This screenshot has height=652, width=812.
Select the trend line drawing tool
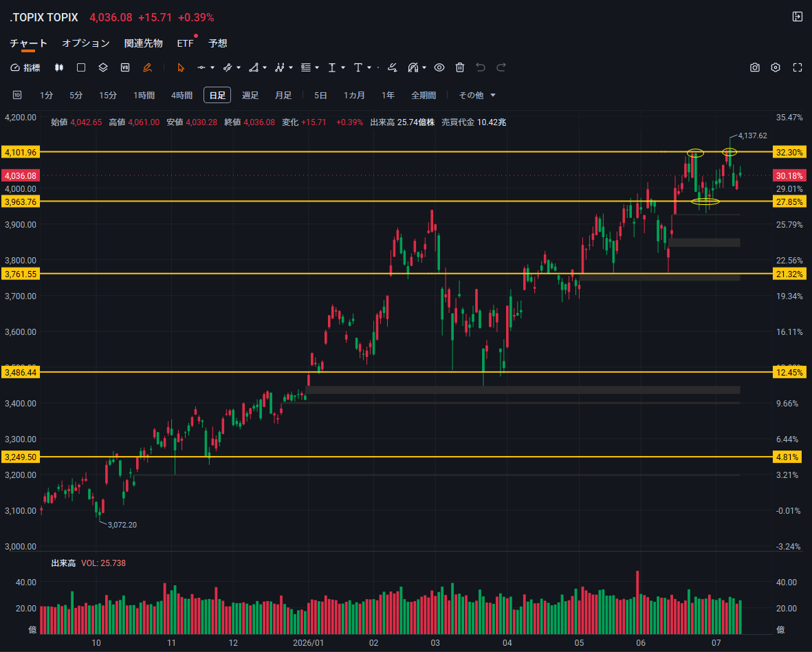coord(228,68)
